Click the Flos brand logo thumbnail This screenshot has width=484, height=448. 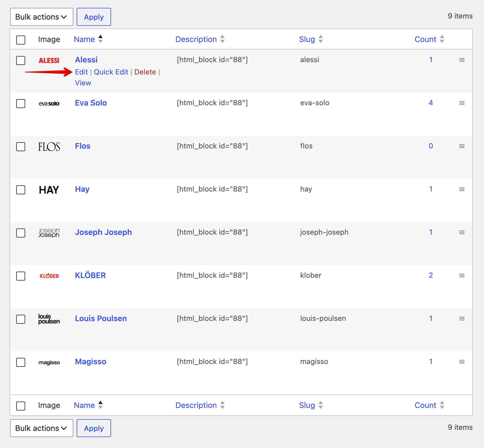[49, 147]
